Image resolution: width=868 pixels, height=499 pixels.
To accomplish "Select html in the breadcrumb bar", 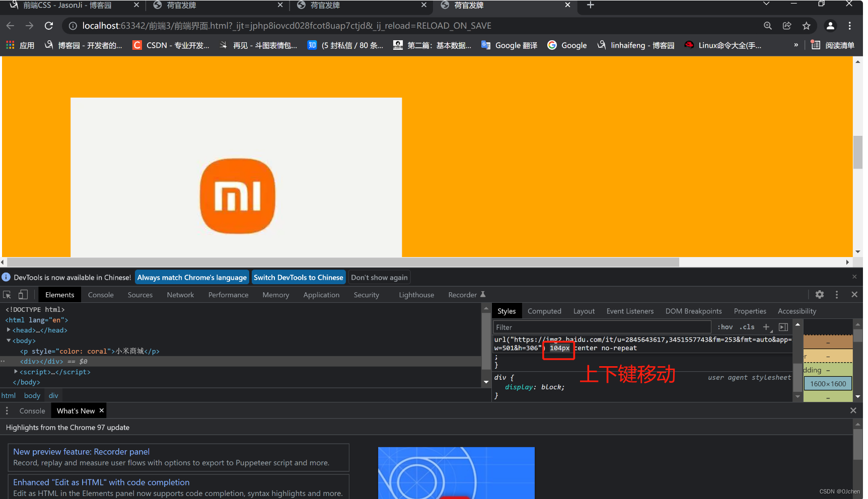I will [x=9, y=396].
